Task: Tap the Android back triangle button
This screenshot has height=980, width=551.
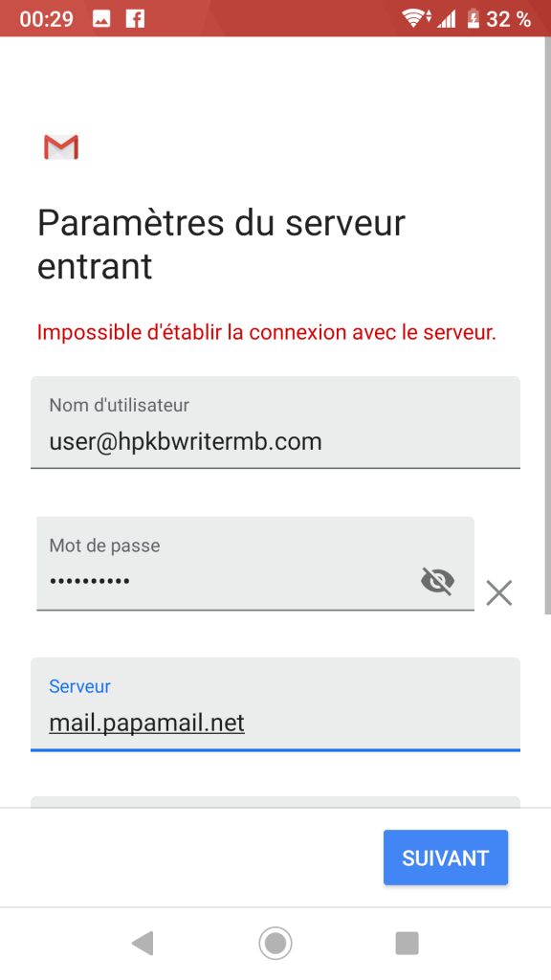Action: pos(143,943)
